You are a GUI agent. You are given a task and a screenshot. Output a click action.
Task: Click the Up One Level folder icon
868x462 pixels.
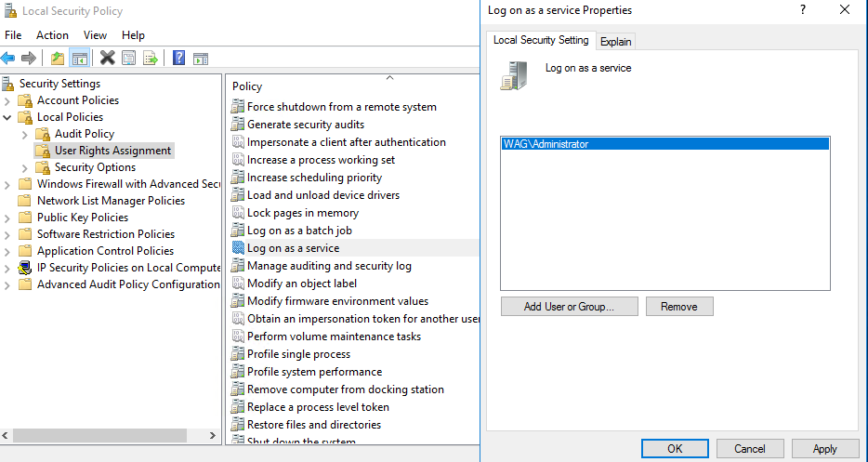pyautogui.click(x=58, y=58)
